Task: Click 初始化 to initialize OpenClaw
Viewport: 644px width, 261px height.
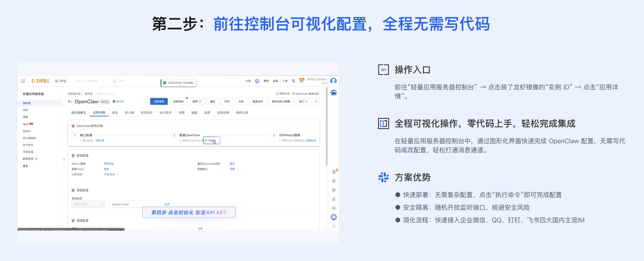Action: point(212,140)
